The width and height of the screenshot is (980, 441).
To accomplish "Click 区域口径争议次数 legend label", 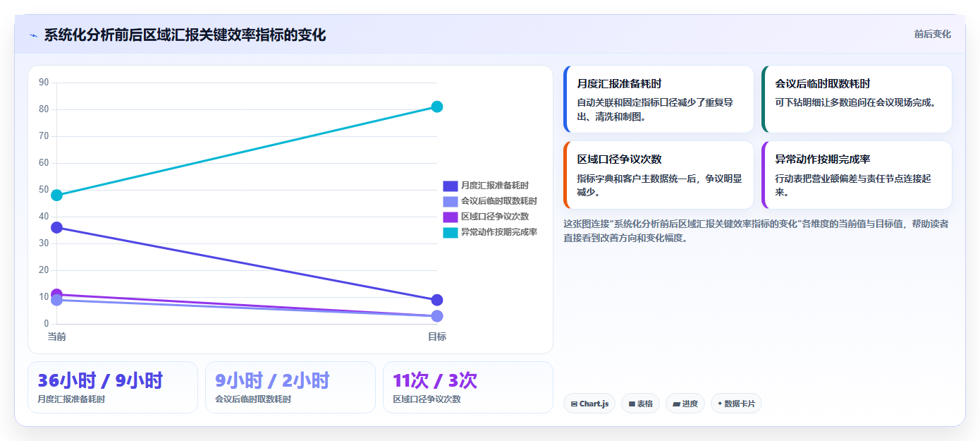I will click(495, 217).
